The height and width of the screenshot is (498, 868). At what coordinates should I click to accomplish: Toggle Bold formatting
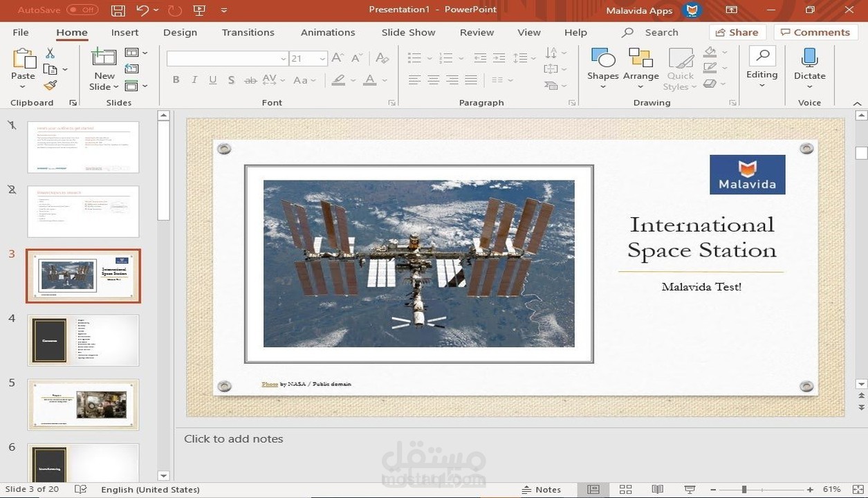click(x=176, y=80)
